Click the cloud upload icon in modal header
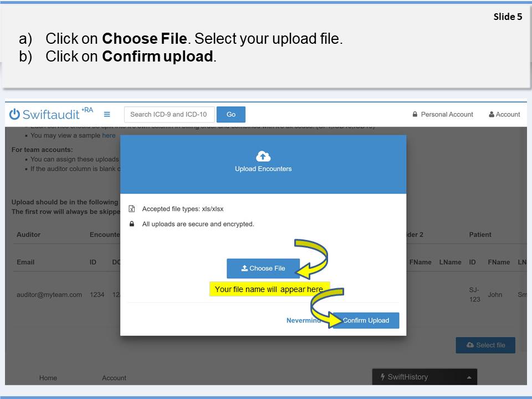 (x=263, y=157)
